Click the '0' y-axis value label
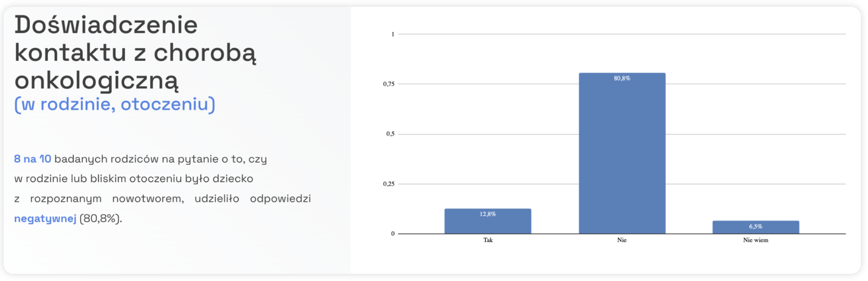 pos(393,234)
